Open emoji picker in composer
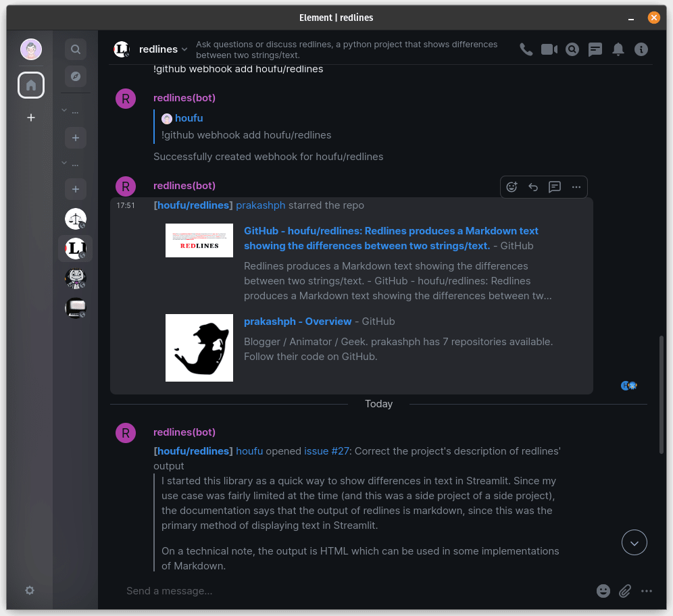 point(603,591)
